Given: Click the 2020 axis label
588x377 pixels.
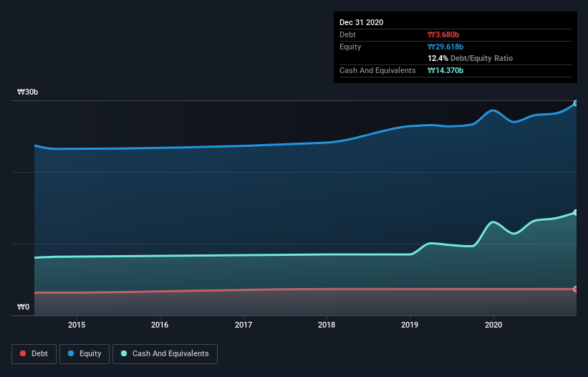Looking at the screenshot, I should 493,325.
